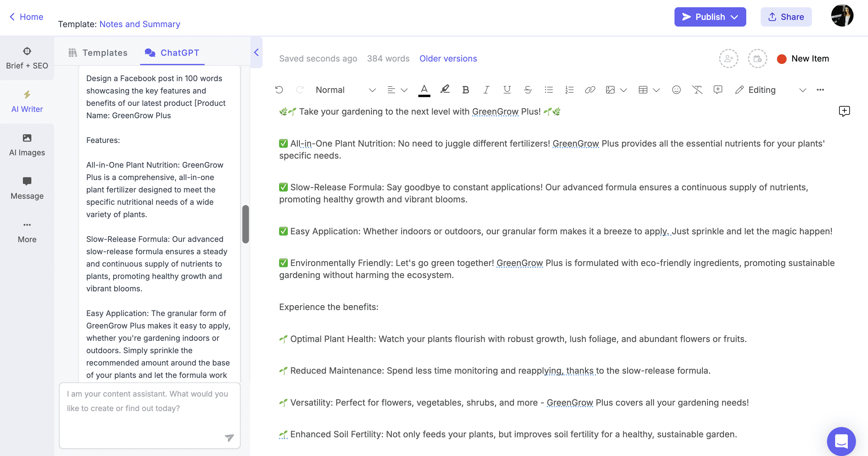The height and width of the screenshot is (456, 868).
Task: Open more toolbar options ellipsis
Action: click(820, 90)
